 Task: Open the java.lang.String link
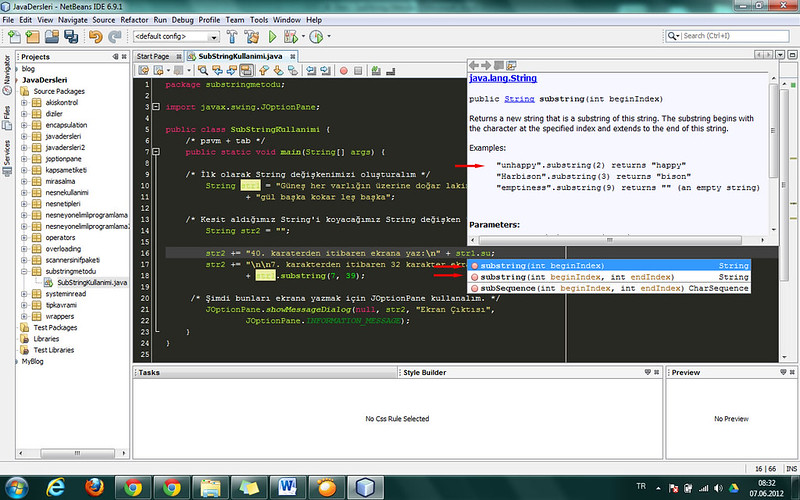pos(503,78)
